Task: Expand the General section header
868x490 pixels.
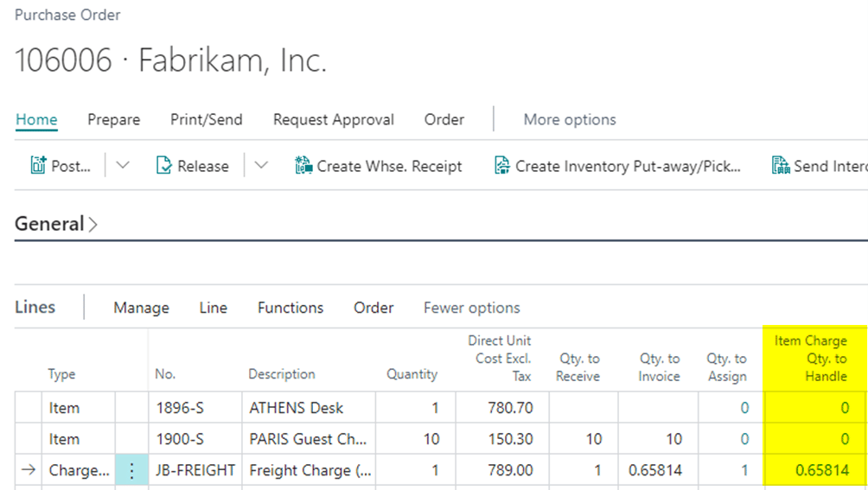Action: click(x=56, y=224)
